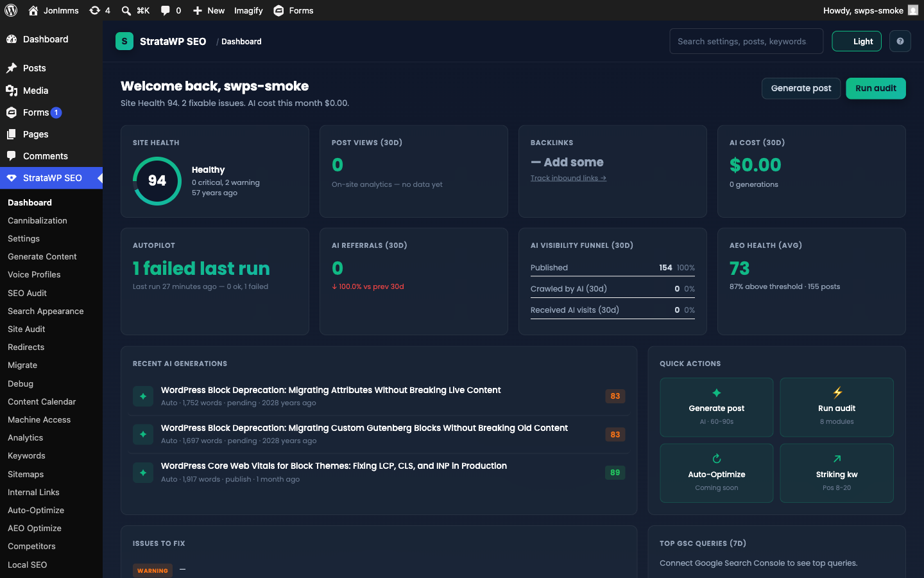The height and width of the screenshot is (578, 924).
Task: Click the WARNING badge under Issues to Fix
Action: [153, 570]
